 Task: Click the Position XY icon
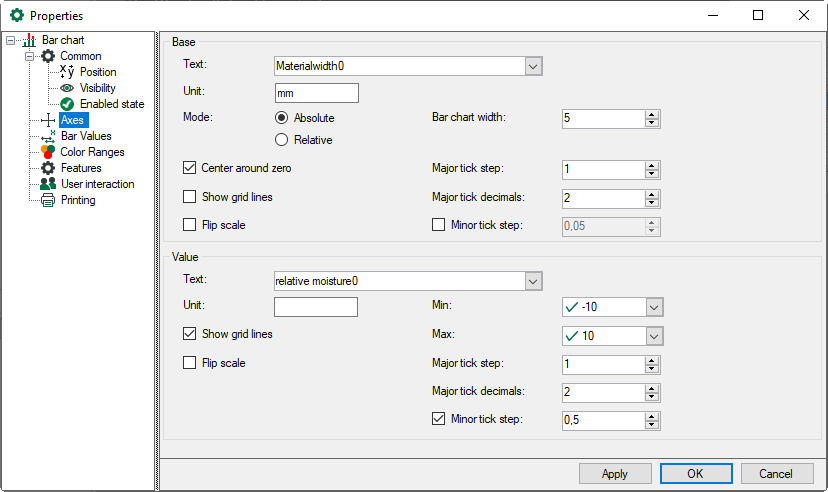point(67,72)
